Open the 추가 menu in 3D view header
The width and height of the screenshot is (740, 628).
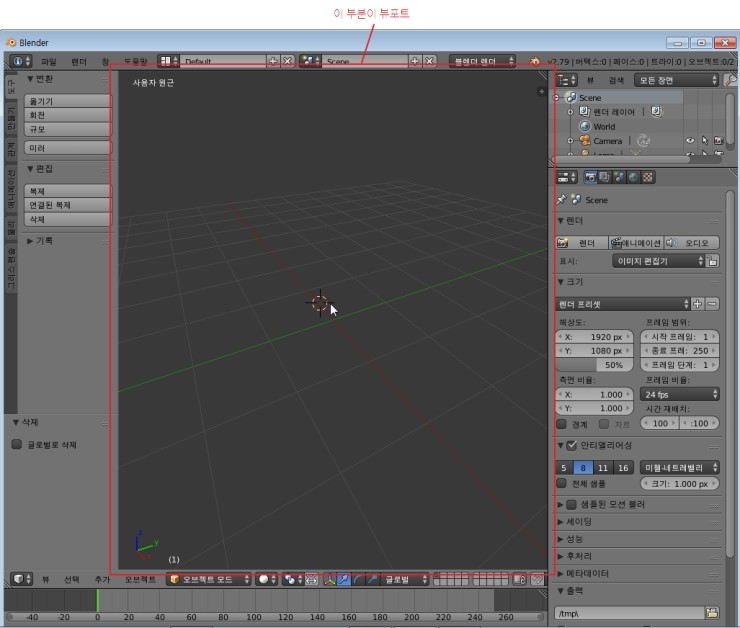(x=102, y=579)
